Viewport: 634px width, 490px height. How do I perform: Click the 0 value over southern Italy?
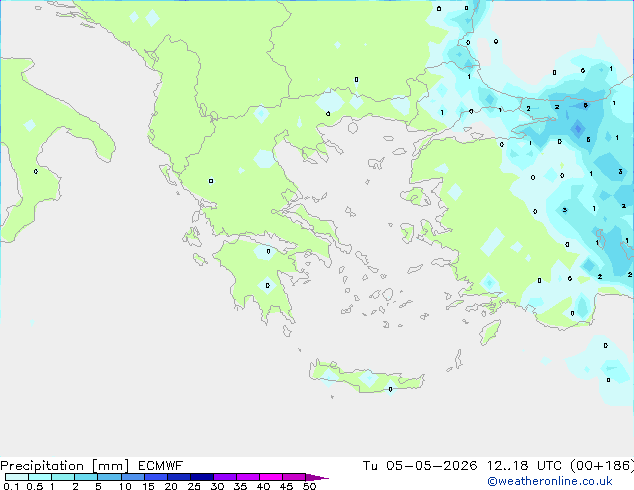coord(36,172)
